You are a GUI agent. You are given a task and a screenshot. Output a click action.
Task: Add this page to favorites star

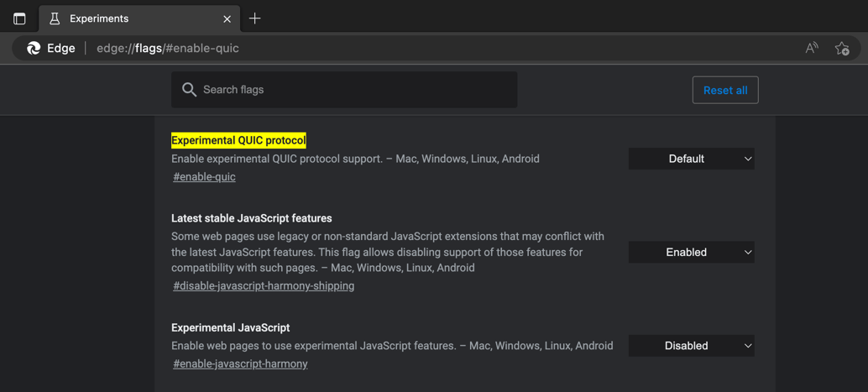(842, 48)
